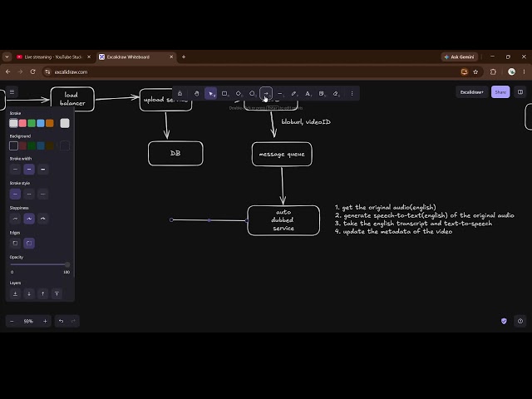Viewport: 532px width, 399px height.
Task: Toggle the canvas lock tool
Action: 180,93
